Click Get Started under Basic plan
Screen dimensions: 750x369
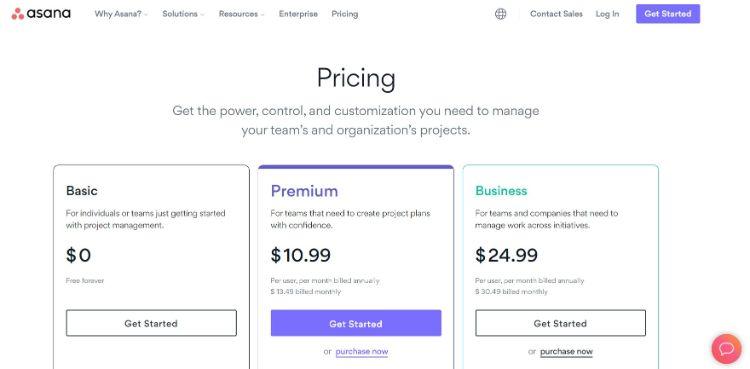(151, 323)
